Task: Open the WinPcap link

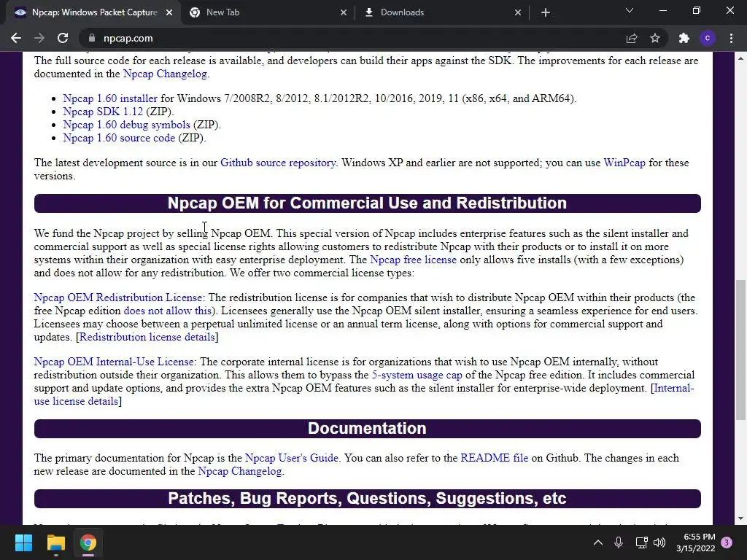Action: 624,163
